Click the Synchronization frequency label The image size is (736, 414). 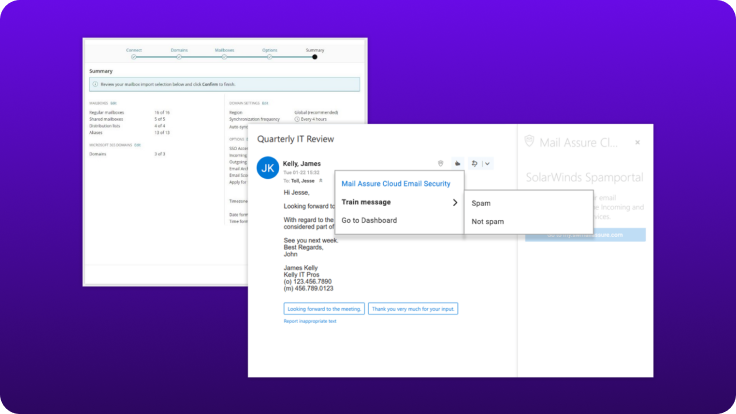tap(254, 119)
